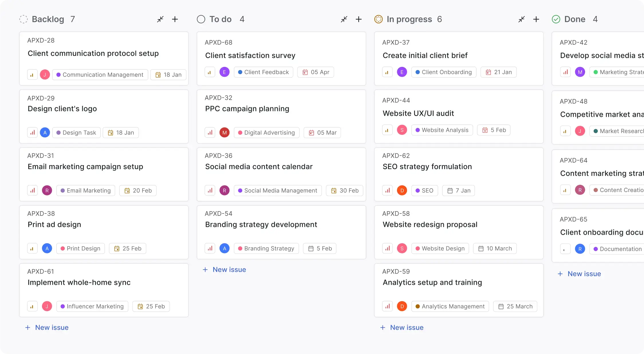Collapse the To do column with the shrink arrows
644x354 pixels.
tap(344, 19)
